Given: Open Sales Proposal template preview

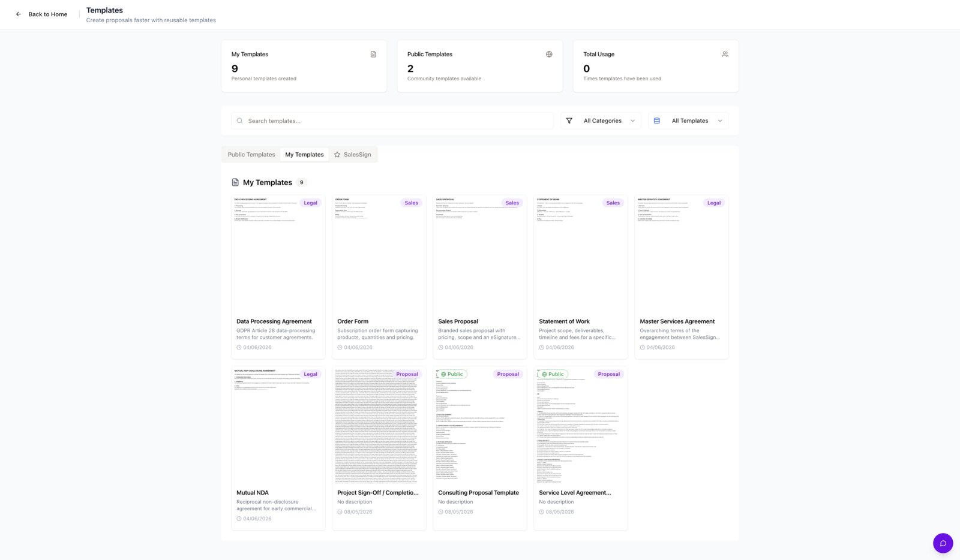Looking at the screenshot, I should click(480, 255).
